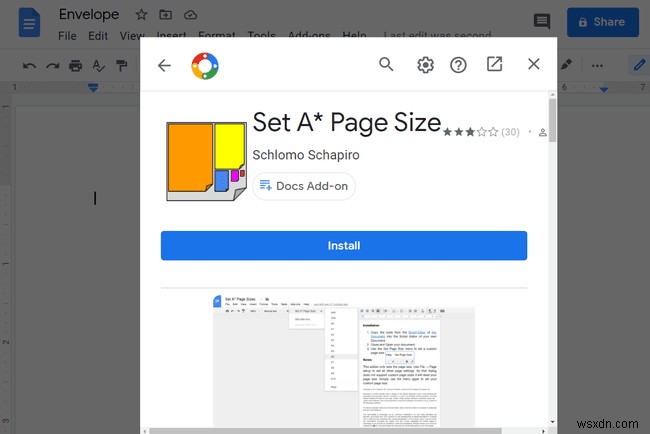Select the Paint format tool
This screenshot has width=650, height=434.
point(121,65)
